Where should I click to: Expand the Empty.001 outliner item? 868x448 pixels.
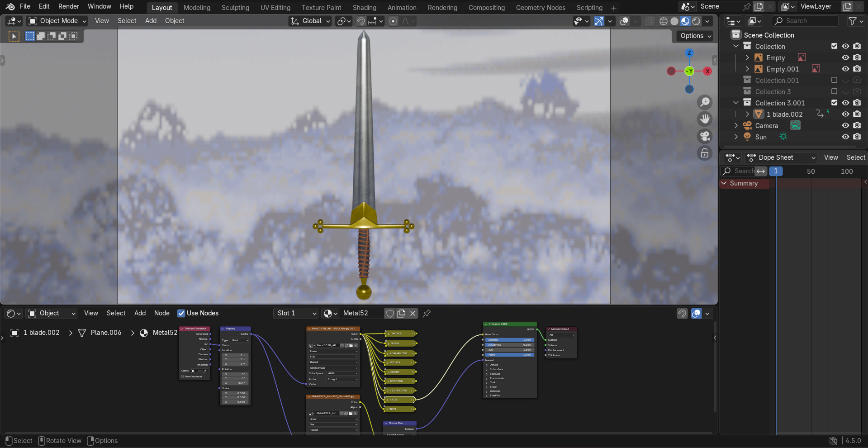747,69
